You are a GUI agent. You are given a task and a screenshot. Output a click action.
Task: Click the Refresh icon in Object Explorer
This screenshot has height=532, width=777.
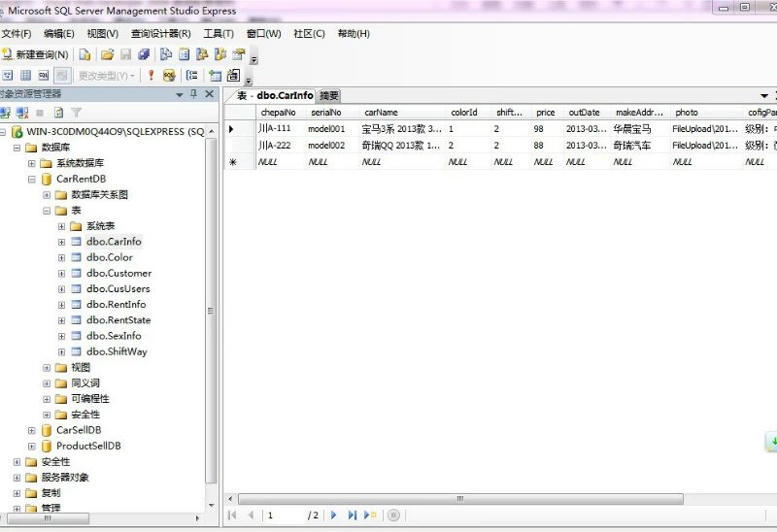pyautogui.click(x=58, y=113)
